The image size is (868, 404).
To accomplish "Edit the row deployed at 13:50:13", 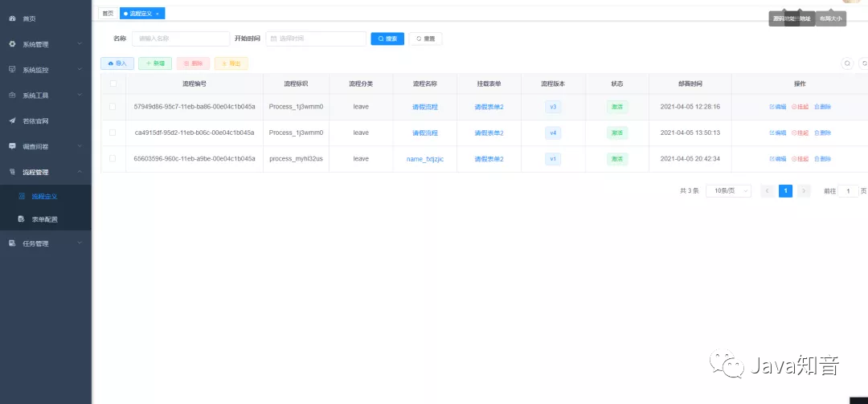I will pos(778,133).
